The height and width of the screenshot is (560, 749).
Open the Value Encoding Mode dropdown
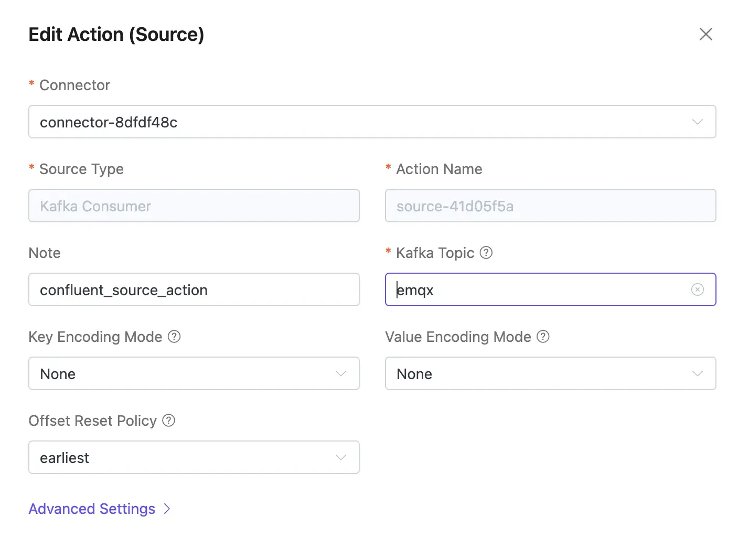pyautogui.click(x=540, y=374)
